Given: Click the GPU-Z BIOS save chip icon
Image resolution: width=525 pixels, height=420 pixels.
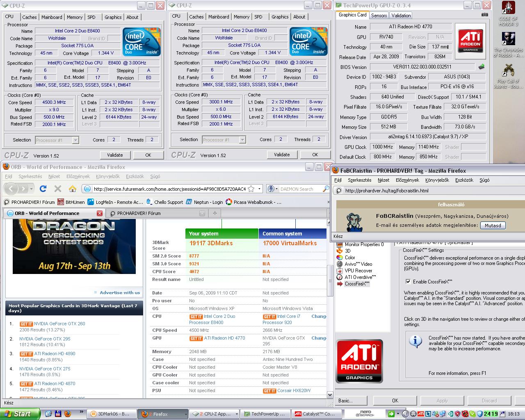Looking at the screenshot, I should click(482, 66).
